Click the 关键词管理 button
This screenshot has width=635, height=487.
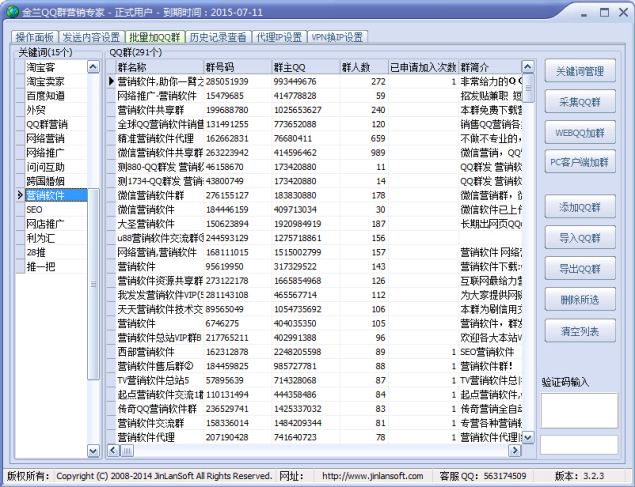click(x=580, y=71)
